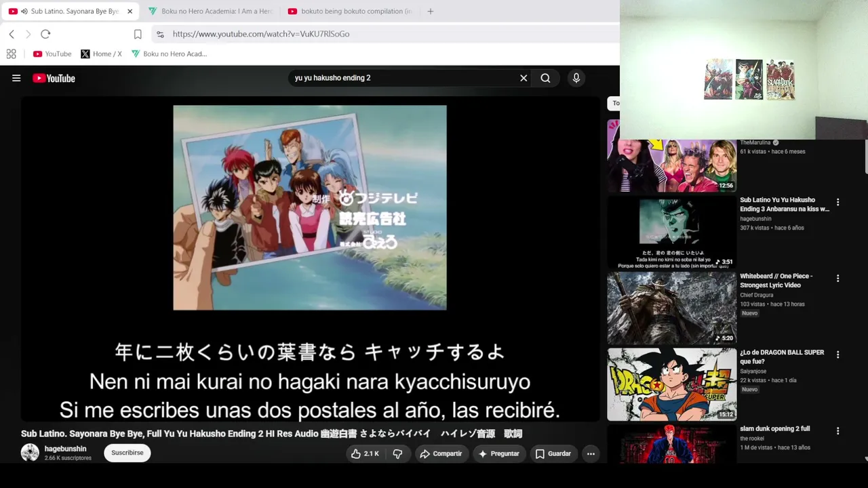Click the Saiyanjose channel name
The height and width of the screenshot is (488, 868).
[753, 371]
